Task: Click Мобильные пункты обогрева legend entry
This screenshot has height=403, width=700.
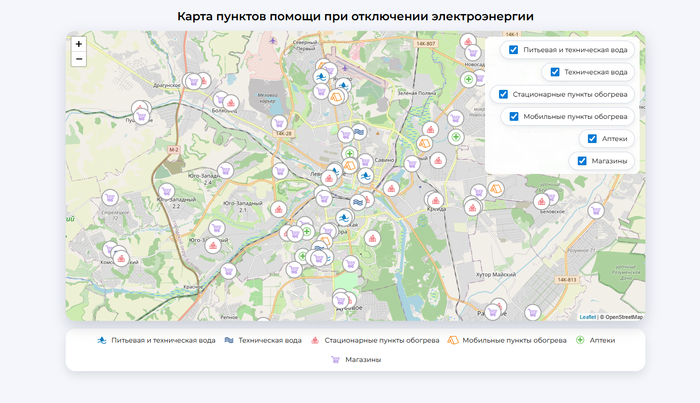Action: click(x=507, y=340)
